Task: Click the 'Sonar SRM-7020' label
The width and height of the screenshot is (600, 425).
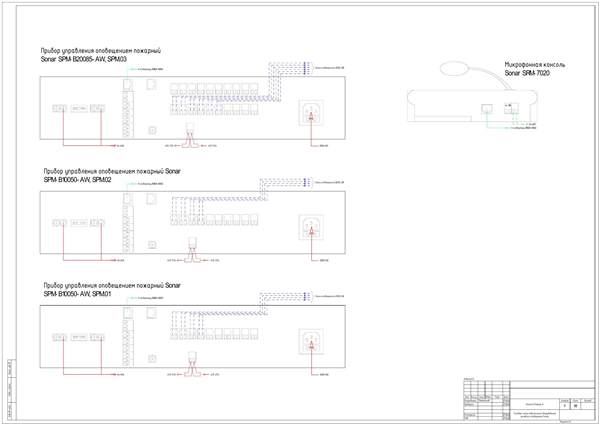Action: (x=527, y=73)
